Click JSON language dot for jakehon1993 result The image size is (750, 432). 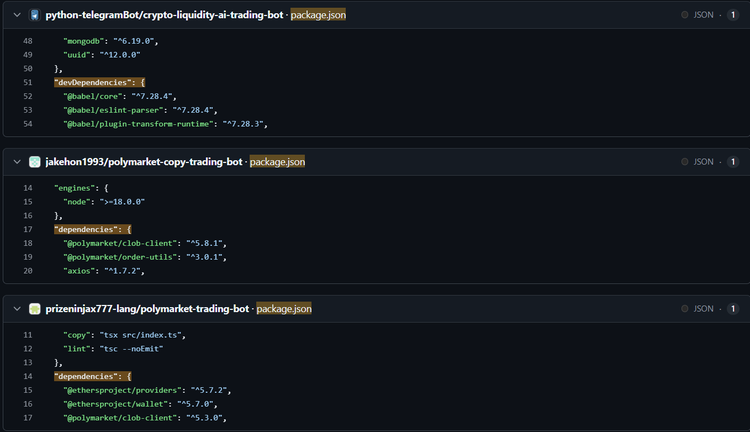684,162
